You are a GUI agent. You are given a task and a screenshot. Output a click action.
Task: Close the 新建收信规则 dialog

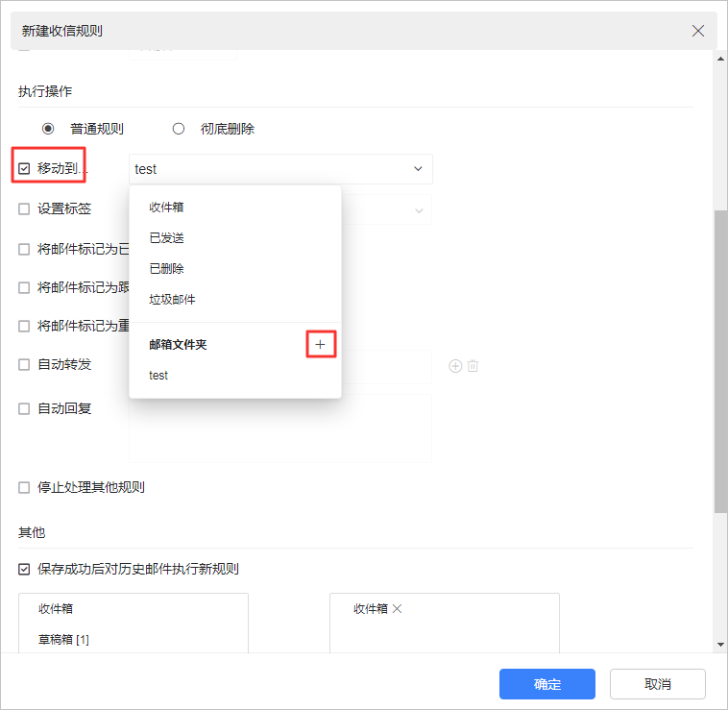click(698, 31)
